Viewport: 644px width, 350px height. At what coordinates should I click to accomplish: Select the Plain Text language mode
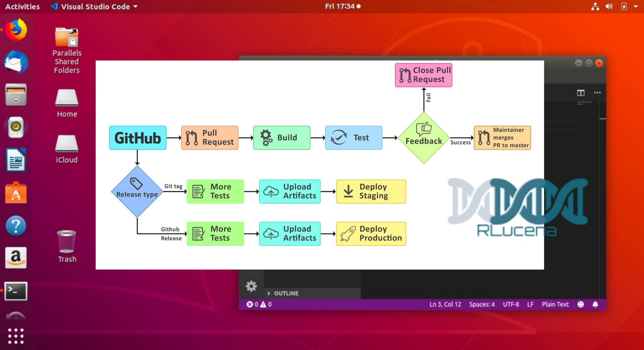point(555,304)
